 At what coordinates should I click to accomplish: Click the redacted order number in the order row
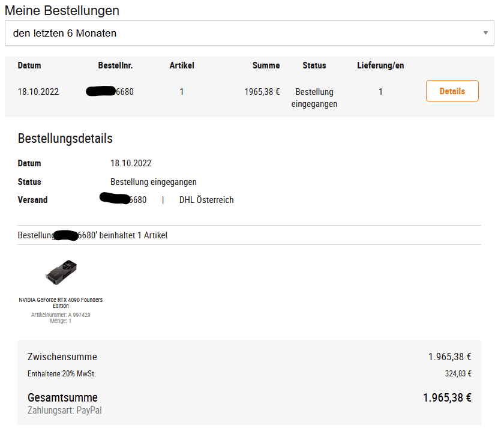(110, 92)
